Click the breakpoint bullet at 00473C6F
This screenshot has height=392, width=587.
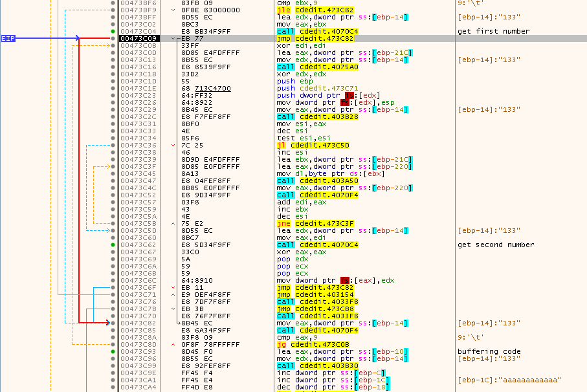point(113,287)
